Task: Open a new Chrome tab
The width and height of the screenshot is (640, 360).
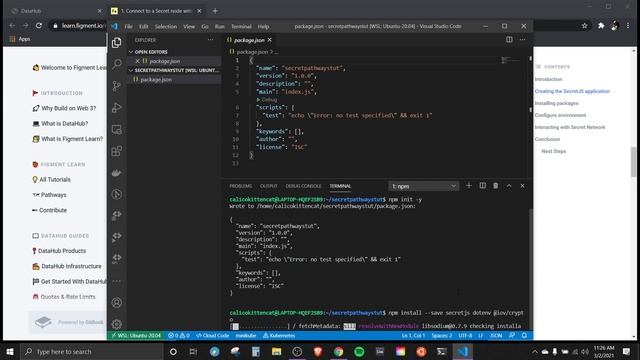Action: 215,11
